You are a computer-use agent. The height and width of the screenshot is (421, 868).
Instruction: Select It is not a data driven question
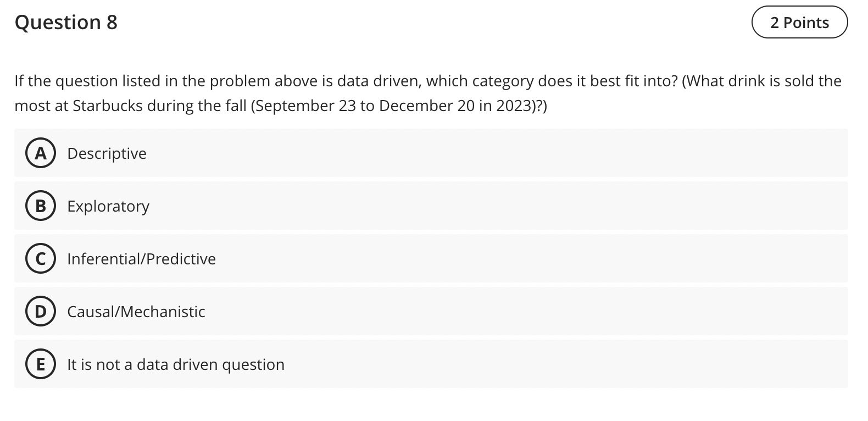coord(176,364)
